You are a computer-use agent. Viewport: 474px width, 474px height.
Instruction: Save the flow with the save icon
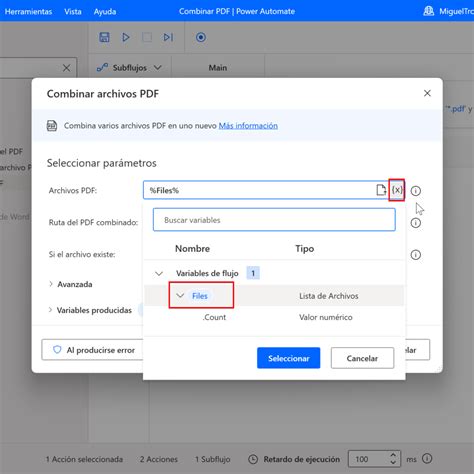point(104,37)
